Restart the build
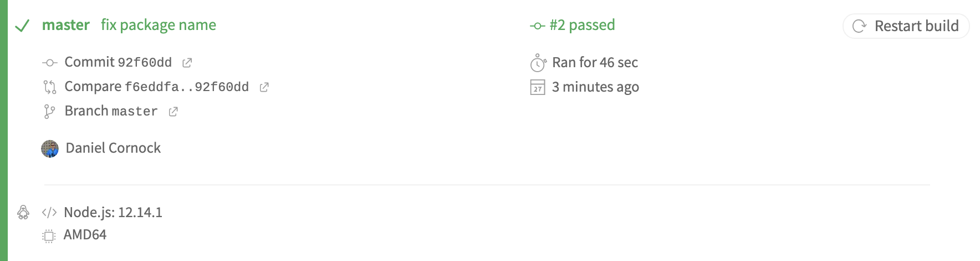This screenshot has width=980, height=261. [x=906, y=26]
